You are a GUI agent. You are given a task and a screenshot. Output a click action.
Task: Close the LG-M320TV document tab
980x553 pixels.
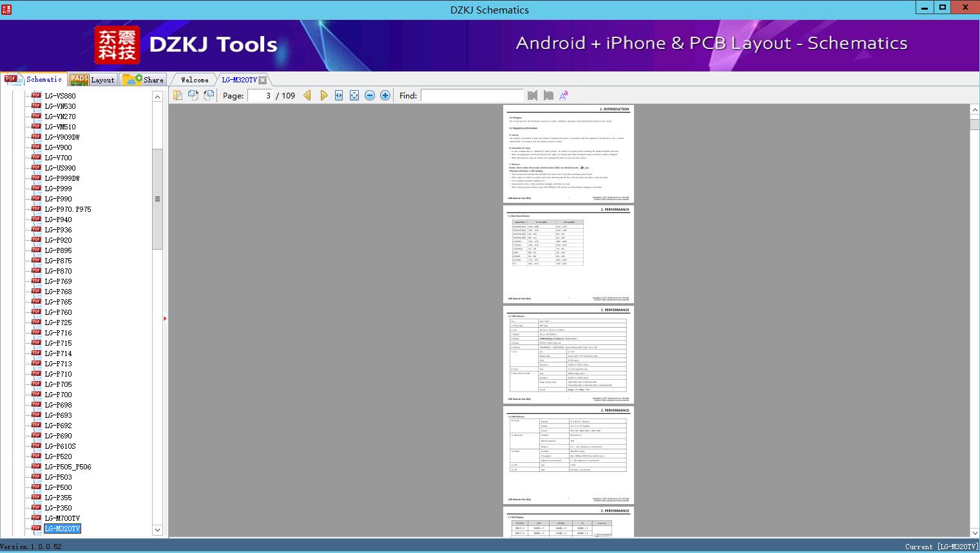click(x=262, y=80)
